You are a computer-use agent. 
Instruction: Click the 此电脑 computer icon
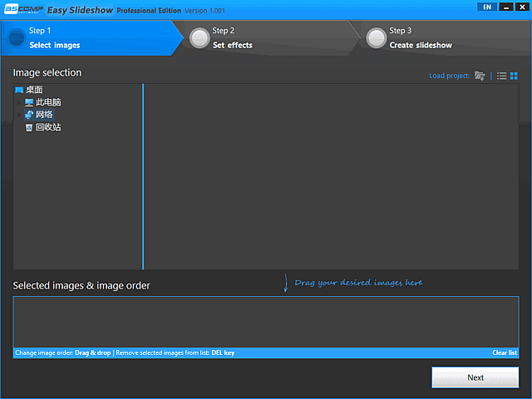[29, 102]
